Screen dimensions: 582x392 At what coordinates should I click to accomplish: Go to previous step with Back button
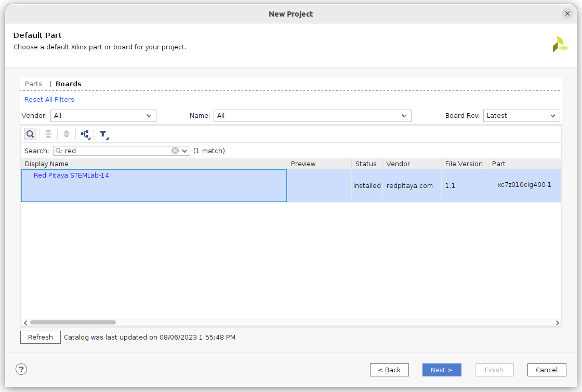pos(389,370)
